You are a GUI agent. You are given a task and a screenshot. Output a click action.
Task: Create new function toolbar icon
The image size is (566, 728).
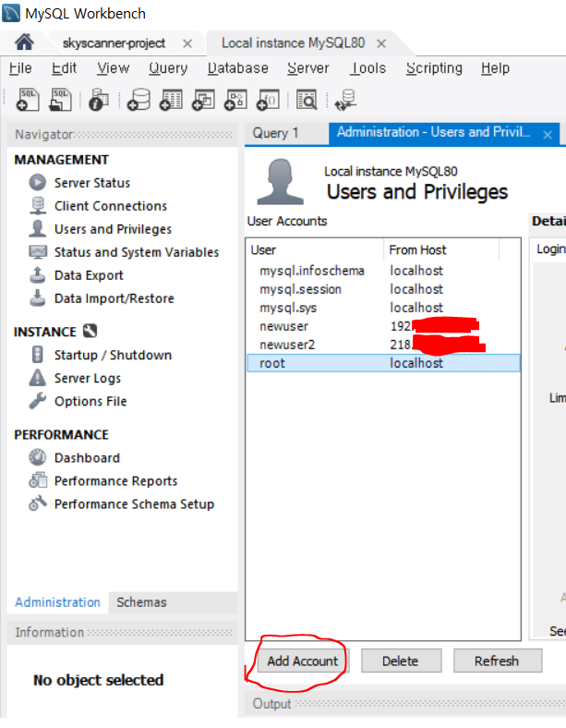[268, 100]
